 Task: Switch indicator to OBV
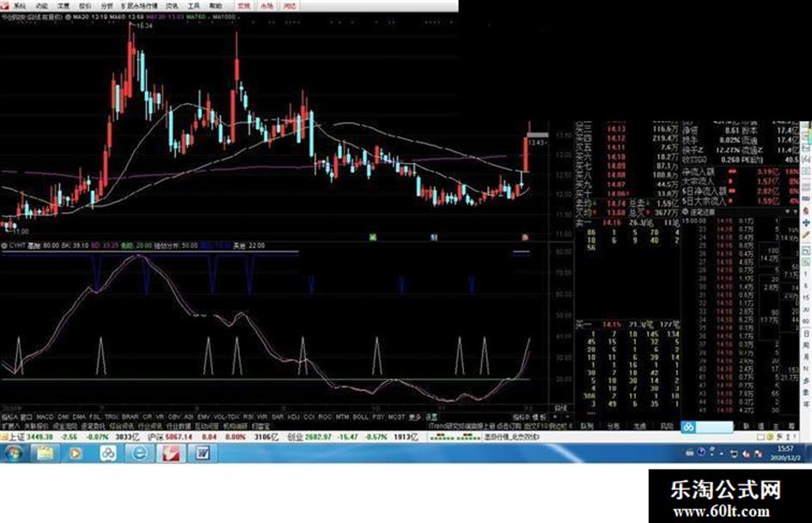tap(174, 417)
